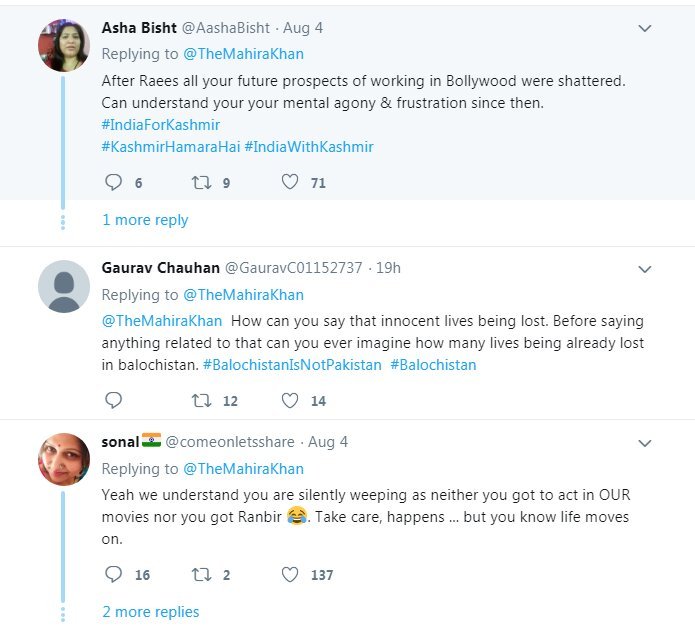Retweet Gaurav Chauhan's tweet
Viewport: 695px width, 638px height.
tap(201, 400)
